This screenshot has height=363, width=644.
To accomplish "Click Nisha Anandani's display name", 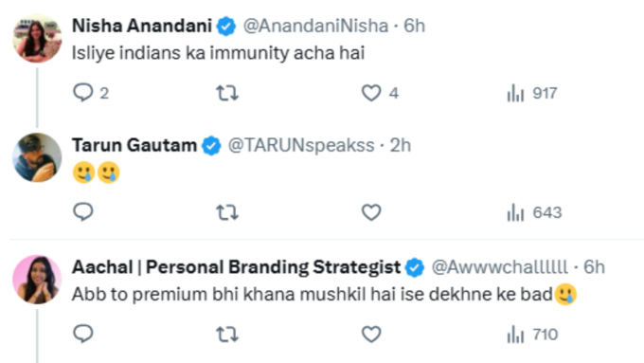I will pos(142,26).
